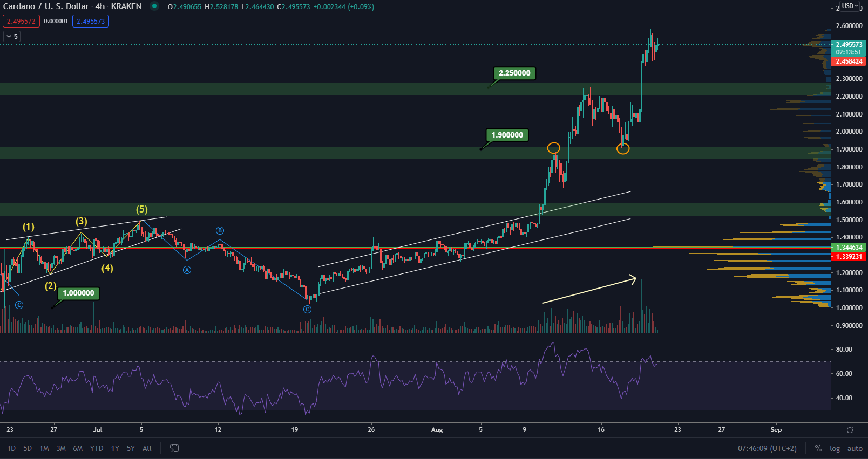Toggle auto scale fitting
The image size is (868, 459).
[x=855, y=448]
